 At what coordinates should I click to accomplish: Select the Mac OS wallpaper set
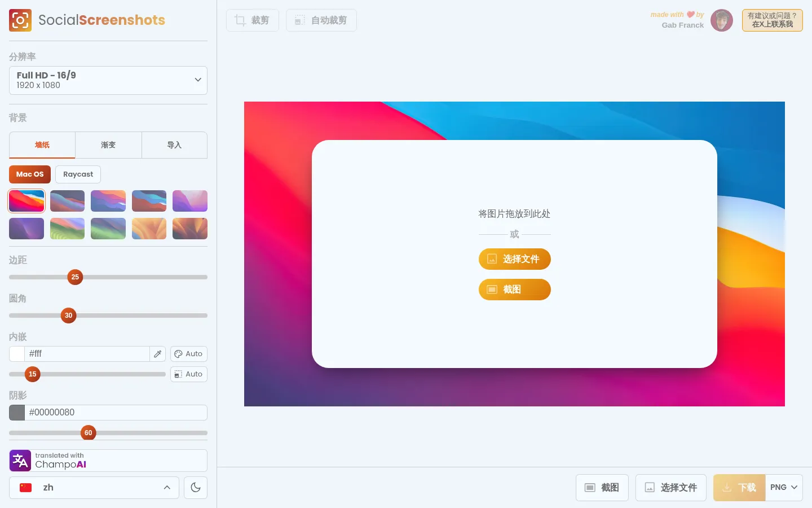pyautogui.click(x=30, y=174)
